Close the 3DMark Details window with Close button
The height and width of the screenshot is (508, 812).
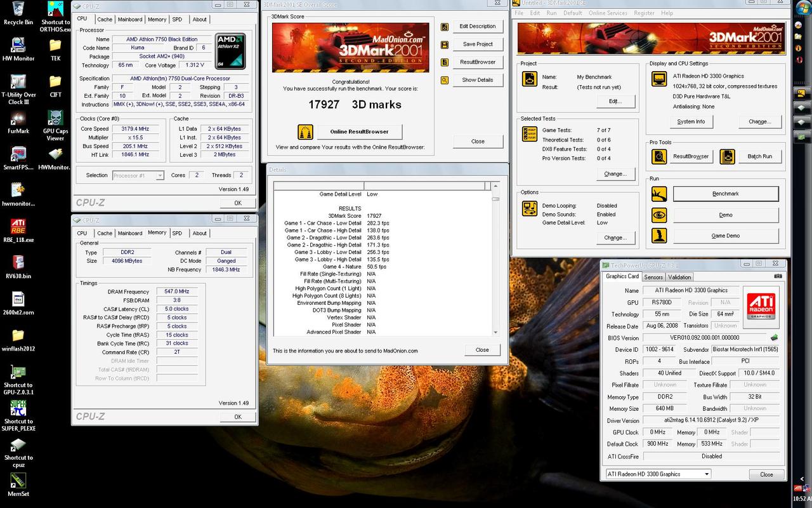tap(482, 349)
